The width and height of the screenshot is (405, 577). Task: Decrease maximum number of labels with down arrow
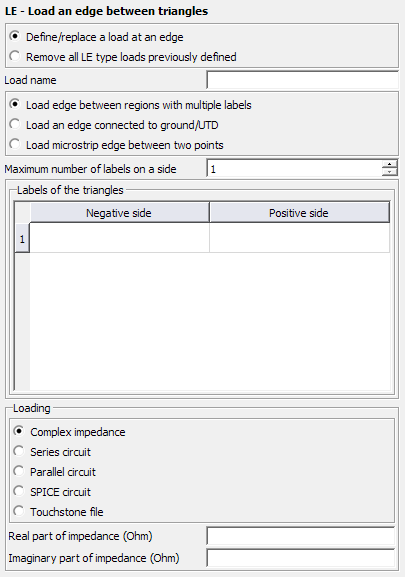pos(390,172)
